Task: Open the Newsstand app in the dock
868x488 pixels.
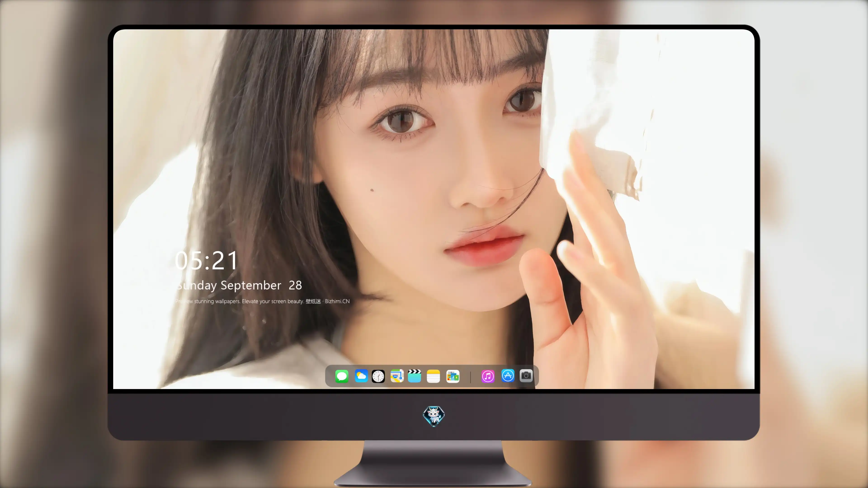Action: (453, 376)
